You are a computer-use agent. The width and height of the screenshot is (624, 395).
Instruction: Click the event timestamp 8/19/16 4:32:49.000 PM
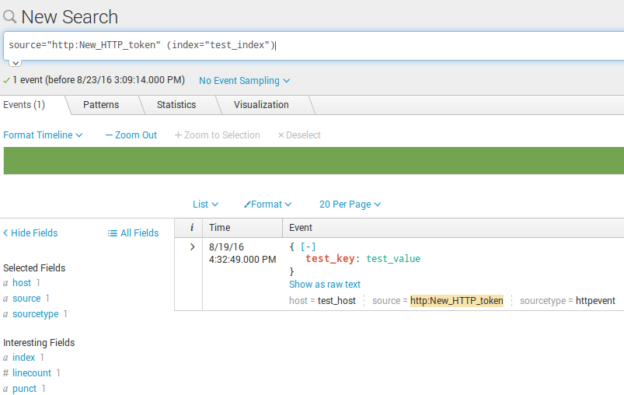click(x=242, y=253)
